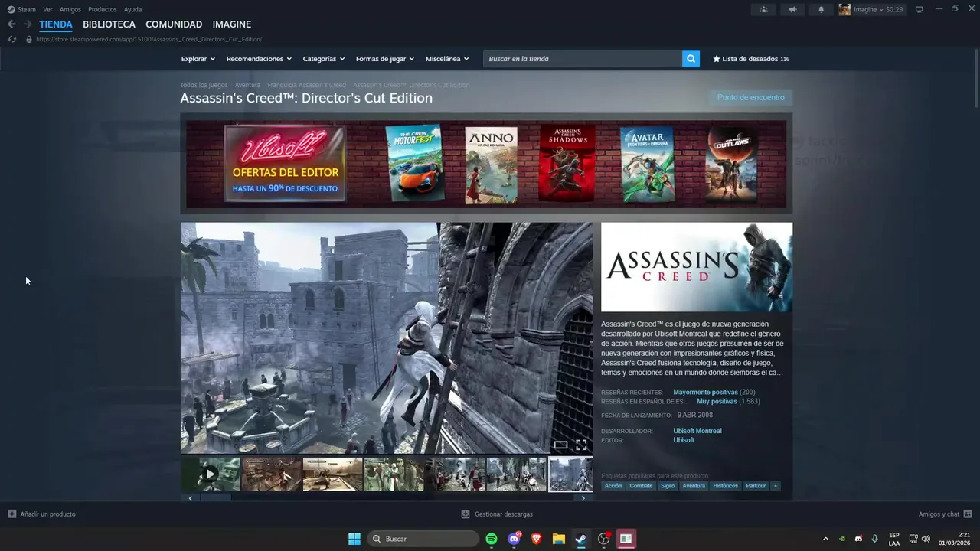980x551 pixels.
Task: Click the Assassin's Creed Shadows cover
Action: pos(567,164)
